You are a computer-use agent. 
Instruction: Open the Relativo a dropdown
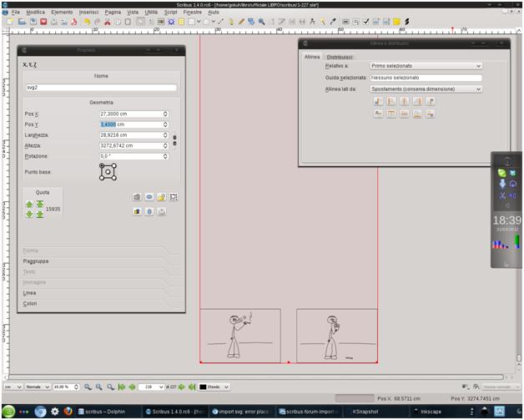(426, 66)
